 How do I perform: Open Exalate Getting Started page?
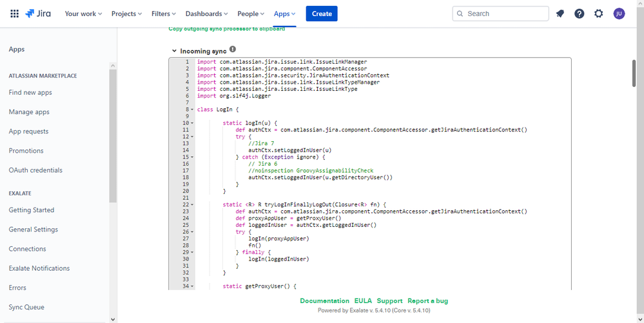point(32,210)
